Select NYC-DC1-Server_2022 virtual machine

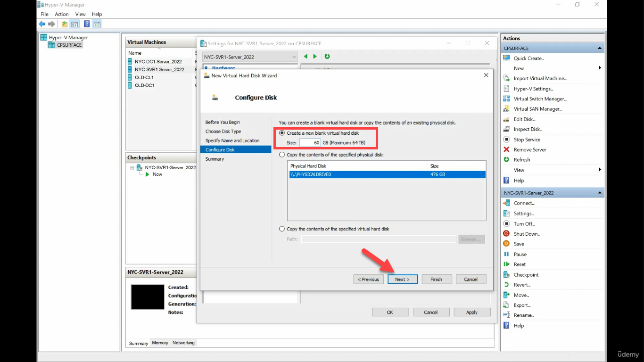(x=158, y=62)
